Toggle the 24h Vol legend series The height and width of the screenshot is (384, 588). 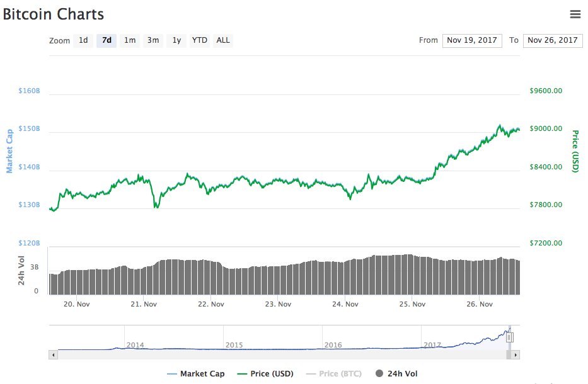[x=396, y=374]
